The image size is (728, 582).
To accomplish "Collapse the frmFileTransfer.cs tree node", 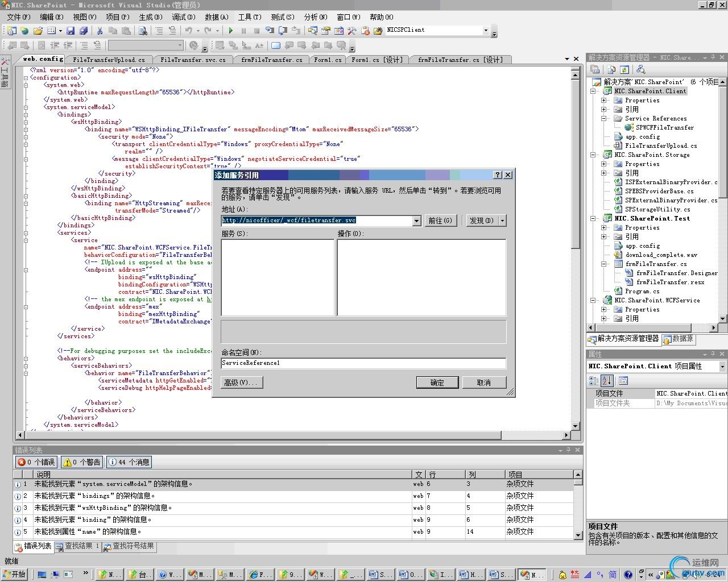I will click(x=604, y=264).
